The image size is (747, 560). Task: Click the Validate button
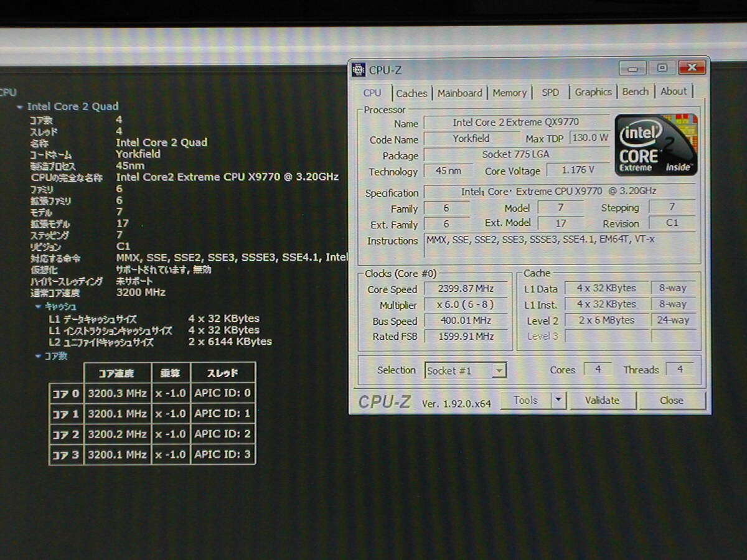click(602, 401)
